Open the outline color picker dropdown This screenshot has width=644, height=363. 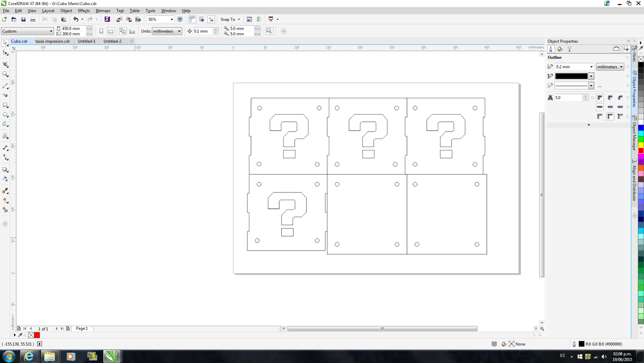[591, 76]
